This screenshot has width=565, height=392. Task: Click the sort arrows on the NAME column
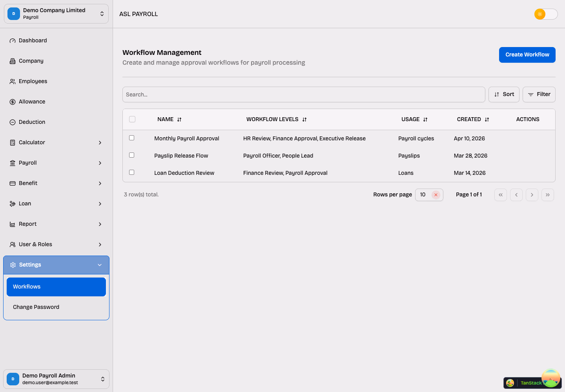(179, 119)
